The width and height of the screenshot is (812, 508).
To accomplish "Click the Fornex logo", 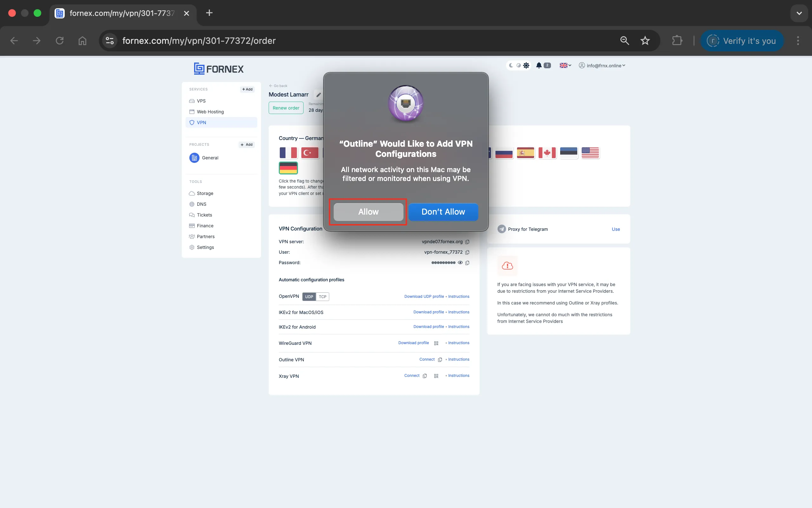I will [x=219, y=69].
